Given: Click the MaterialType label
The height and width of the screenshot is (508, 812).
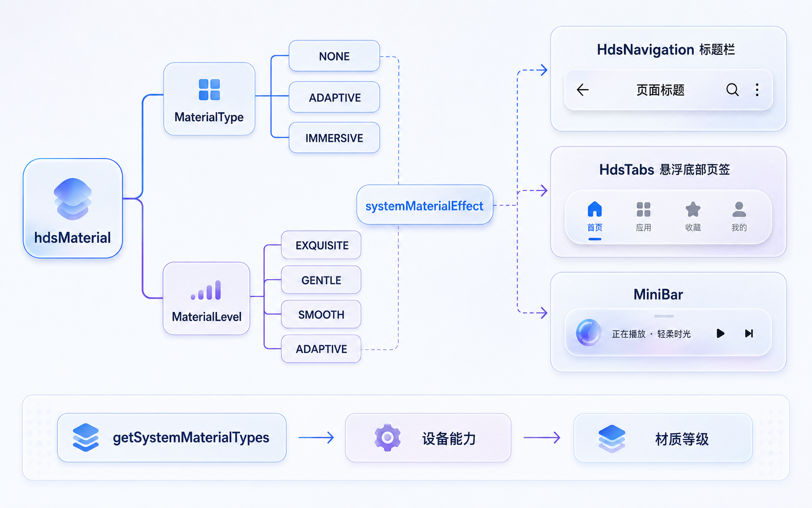Looking at the screenshot, I should click(x=209, y=117).
